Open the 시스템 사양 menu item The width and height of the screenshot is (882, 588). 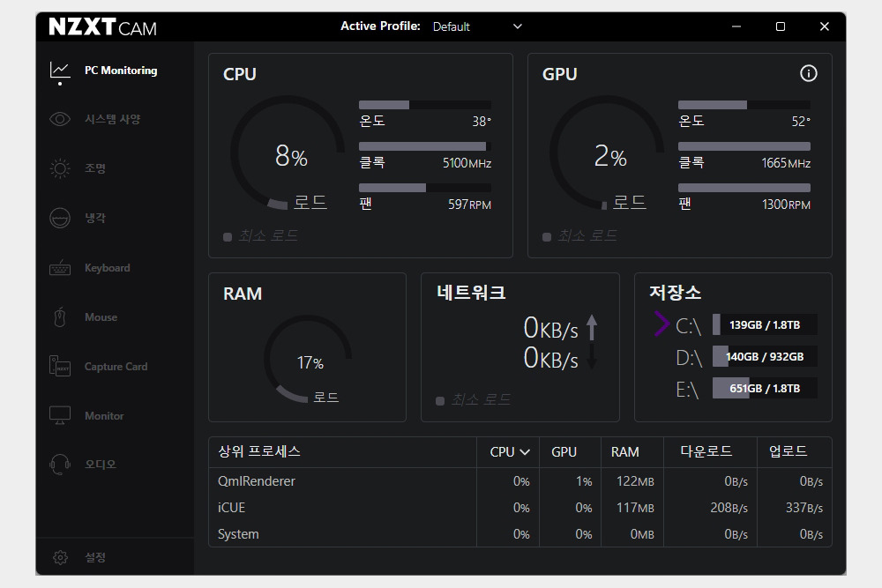pos(59,119)
